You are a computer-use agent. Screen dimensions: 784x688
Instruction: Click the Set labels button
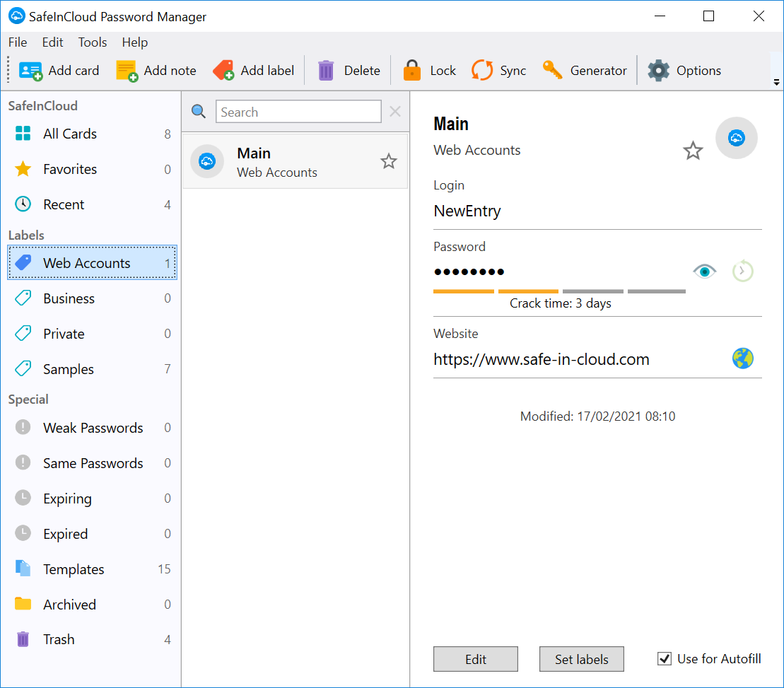(x=582, y=659)
